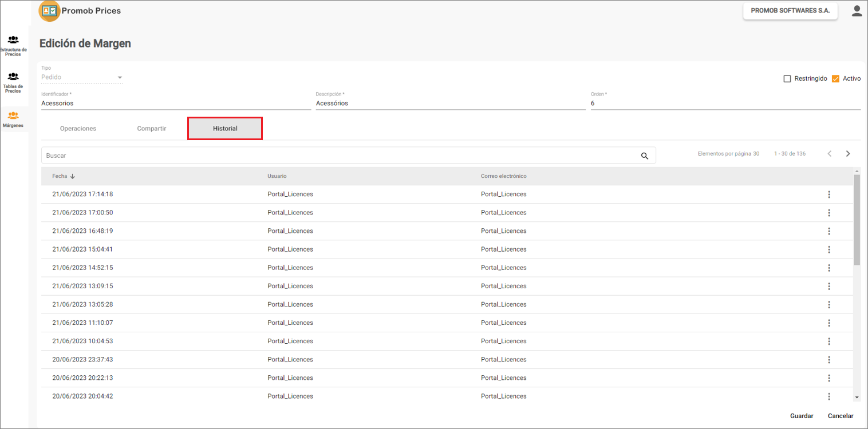Go to the next history page
Screen dimensions: 868x429
tap(848, 154)
